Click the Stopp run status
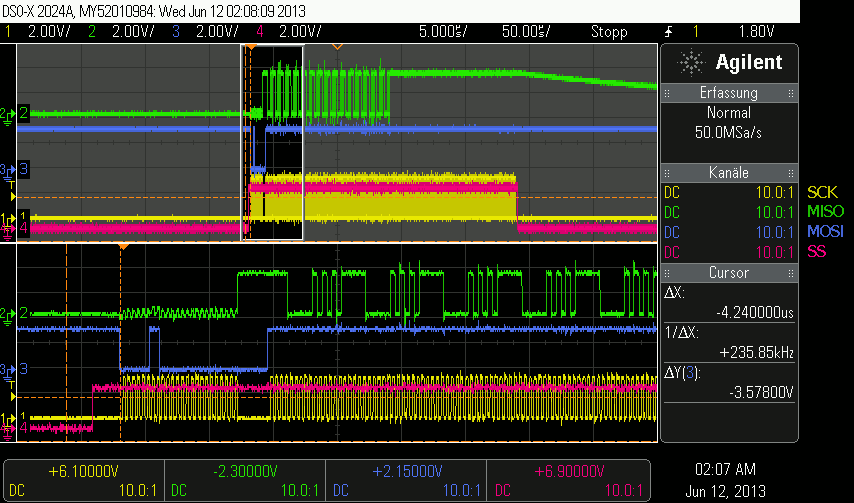The width and height of the screenshot is (854, 503). click(x=609, y=32)
